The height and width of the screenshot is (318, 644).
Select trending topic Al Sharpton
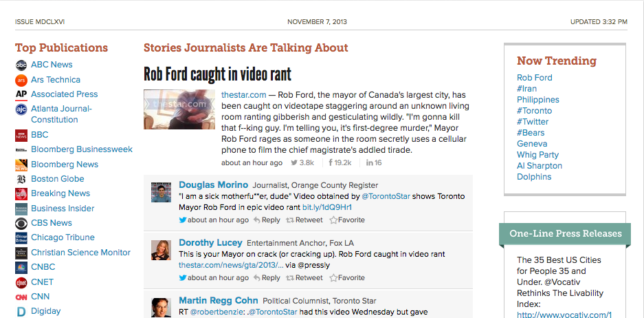[540, 166]
